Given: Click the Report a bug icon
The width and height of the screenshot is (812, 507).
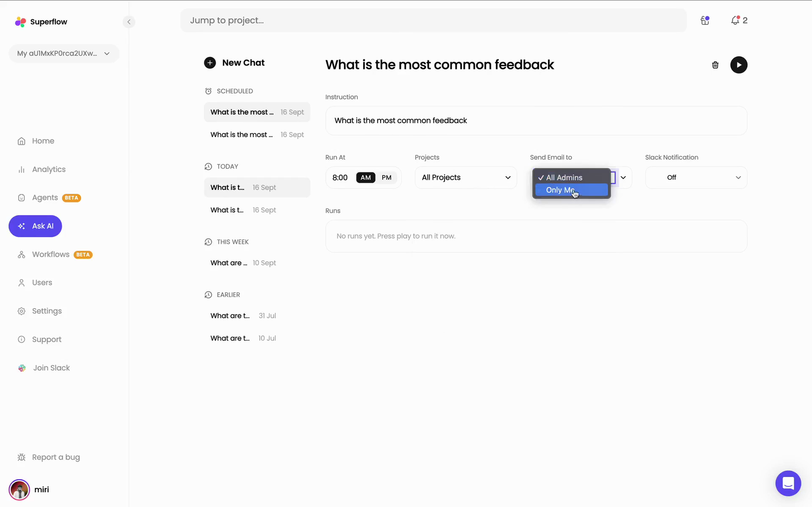Looking at the screenshot, I should 21,457.
